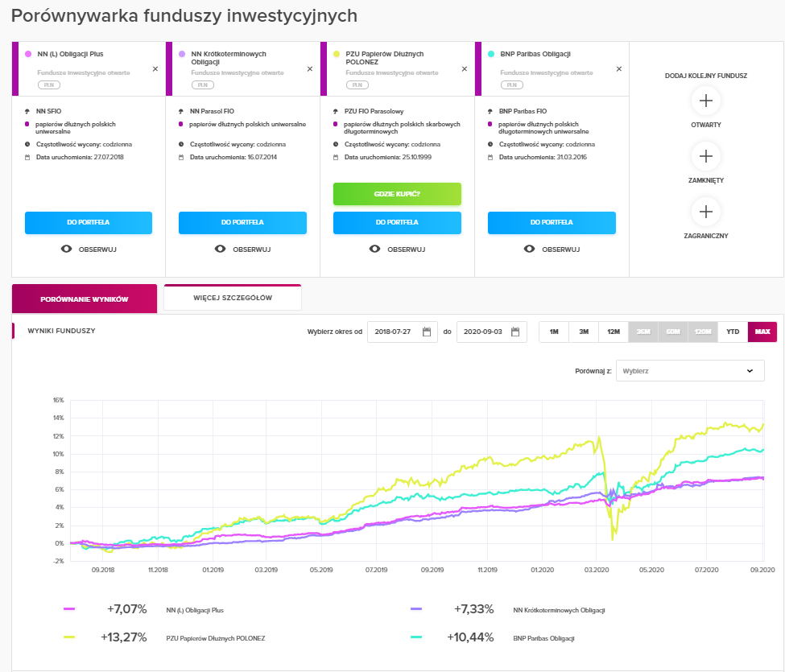The image size is (785, 672).
Task: Click plus icon to add Zagraniczny fund
Action: [706, 212]
